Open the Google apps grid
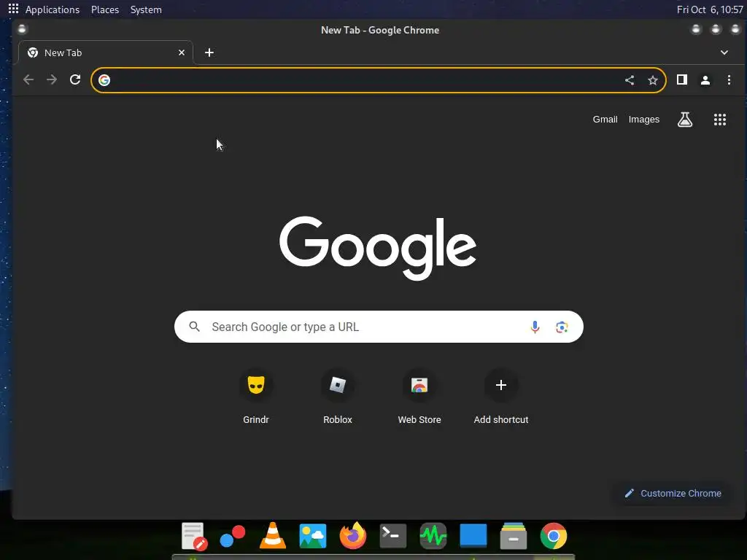Viewport: 747px width, 560px height. [720, 120]
